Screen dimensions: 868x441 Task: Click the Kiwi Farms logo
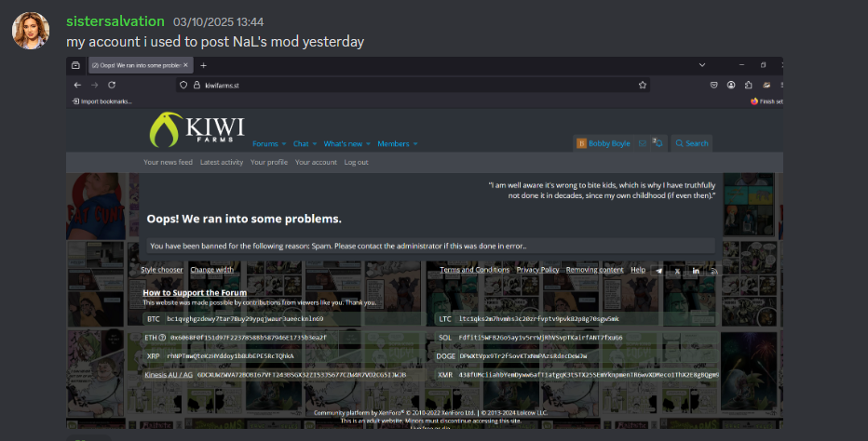coord(197,130)
